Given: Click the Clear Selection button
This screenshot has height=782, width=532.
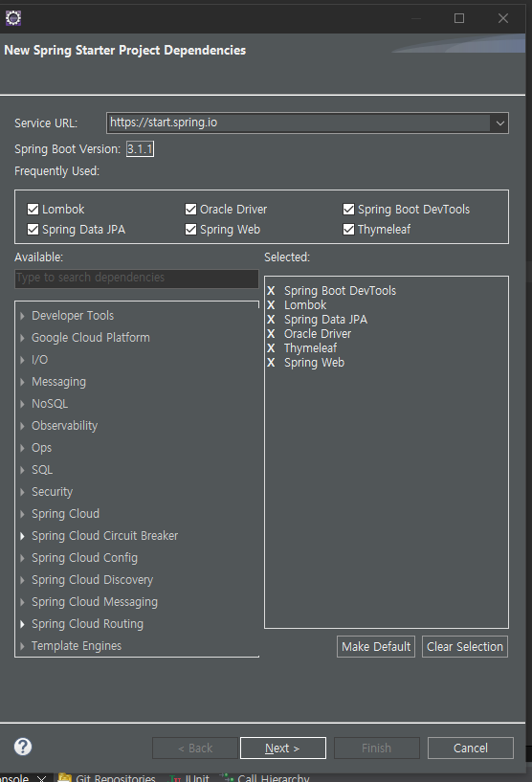Looking at the screenshot, I should pyautogui.click(x=465, y=646).
